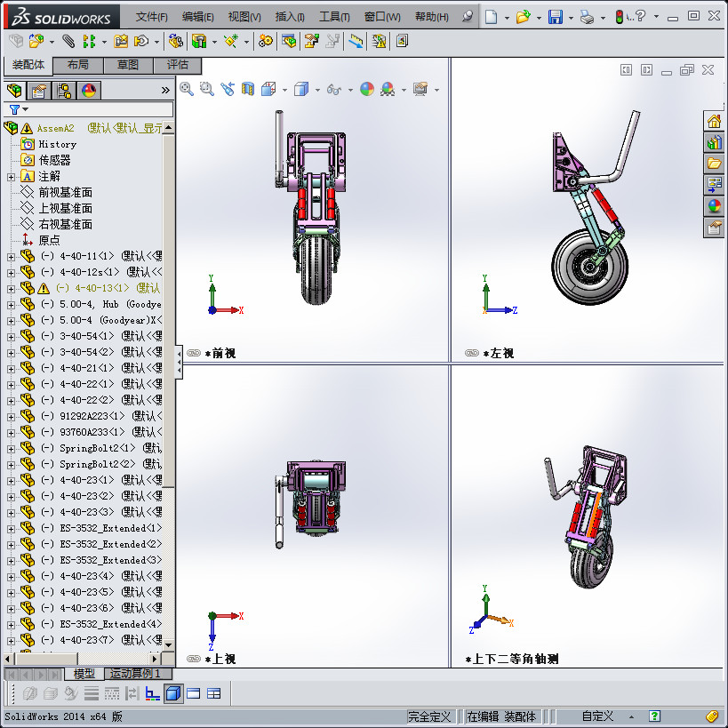Click the Zoom to Area icon

click(206, 89)
